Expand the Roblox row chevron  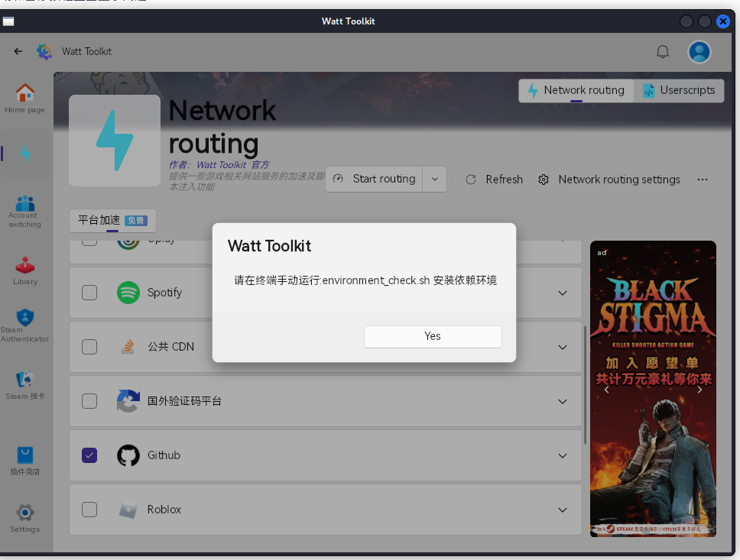click(563, 510)
